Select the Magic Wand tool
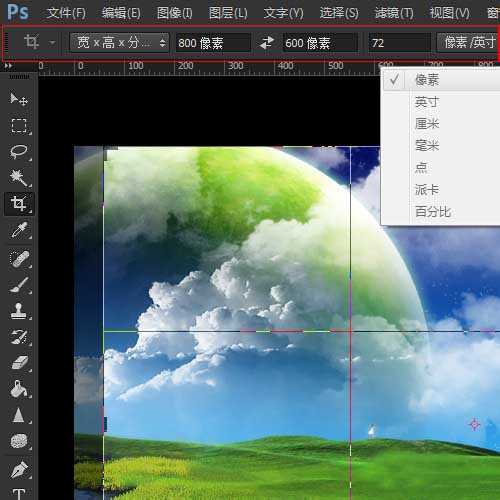 click(18, 177)
